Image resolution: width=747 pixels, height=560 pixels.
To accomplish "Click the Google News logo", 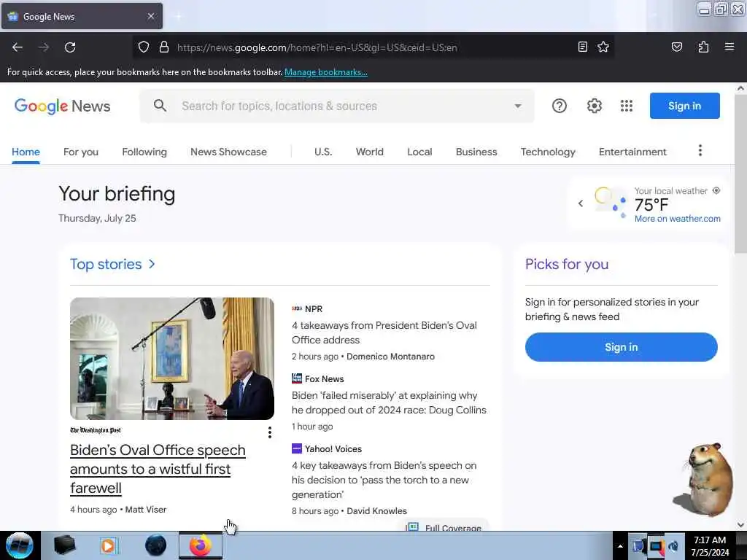I will (x=63, y=106).
